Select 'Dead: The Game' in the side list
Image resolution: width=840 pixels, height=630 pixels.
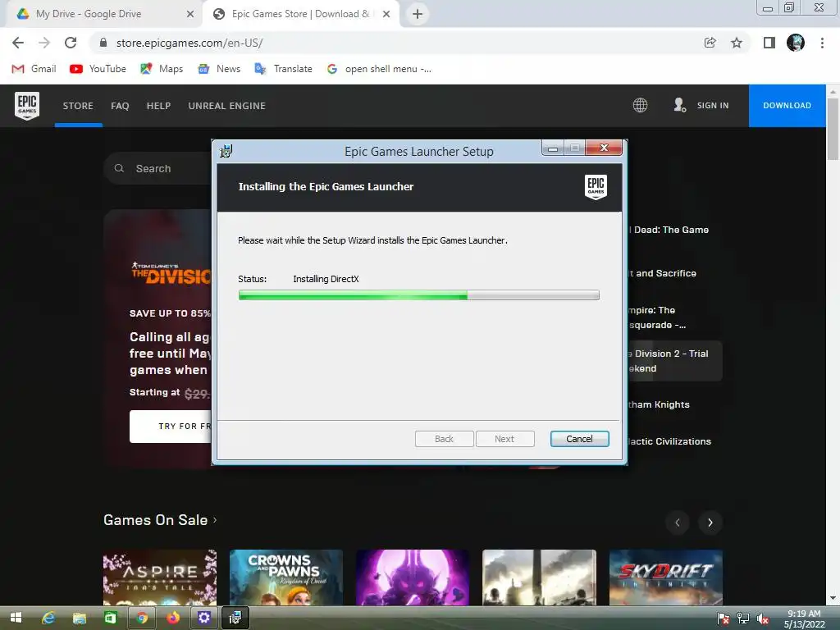tap(671, 230)
